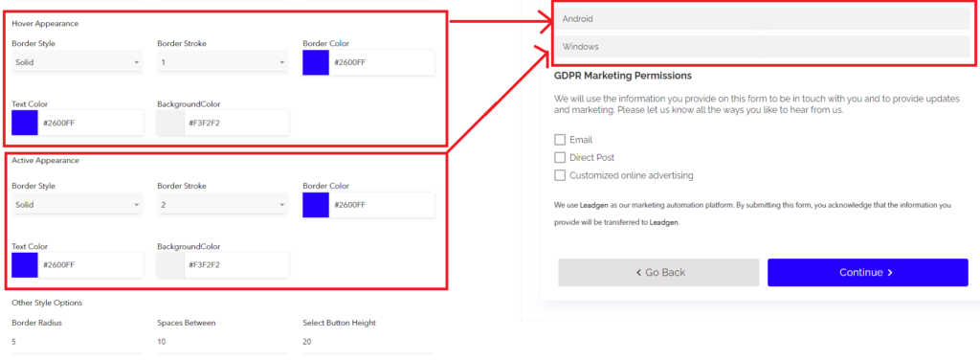The height and width of the screenshot is (361, 980).
Task: Check the Direct Post checkbox
Action: 560,158
